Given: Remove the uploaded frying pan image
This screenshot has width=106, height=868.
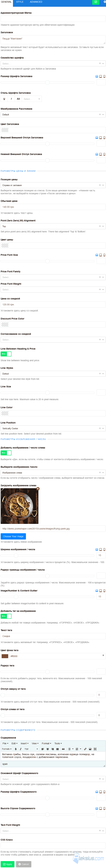Looking at the screenshot, I should [x=38, y=489].
